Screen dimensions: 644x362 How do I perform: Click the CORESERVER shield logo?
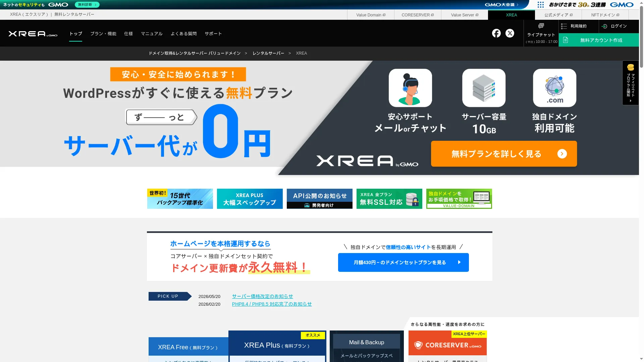[418, 345]
